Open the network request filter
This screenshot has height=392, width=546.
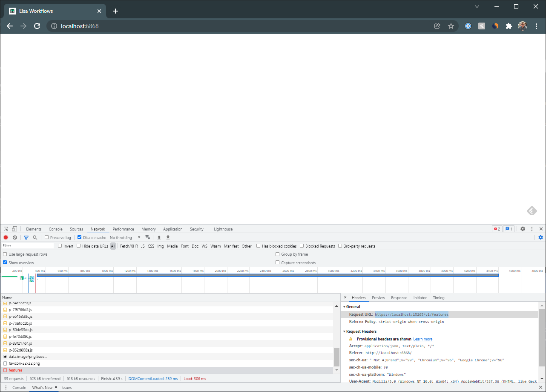(26, 237)
